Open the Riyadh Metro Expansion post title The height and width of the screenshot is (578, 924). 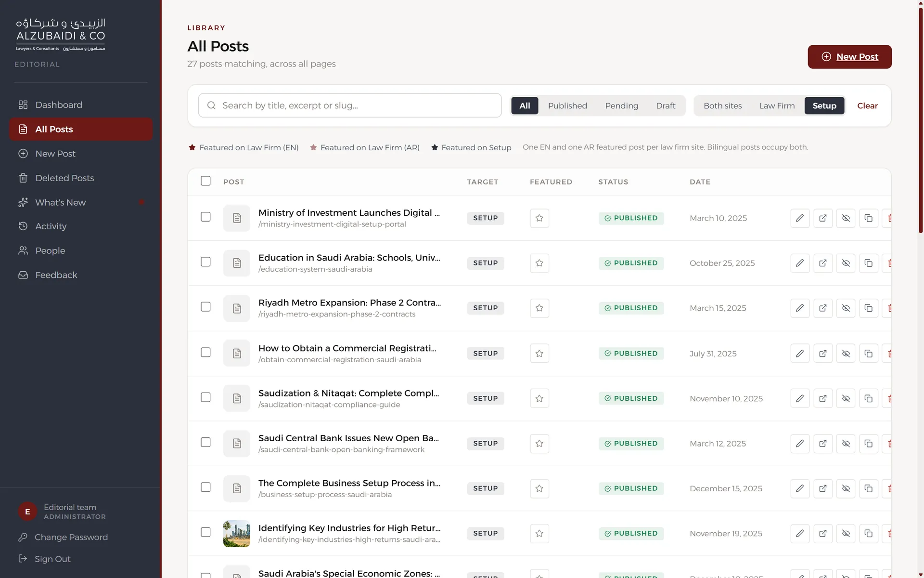(349, 302)
